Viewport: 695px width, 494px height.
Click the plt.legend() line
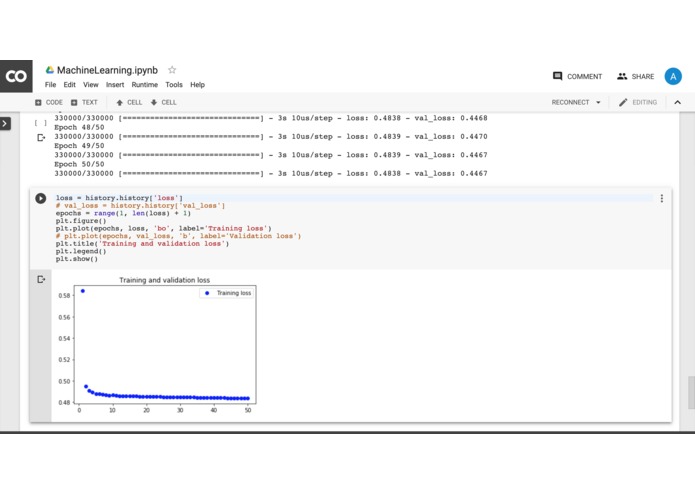tap(81, 251)
